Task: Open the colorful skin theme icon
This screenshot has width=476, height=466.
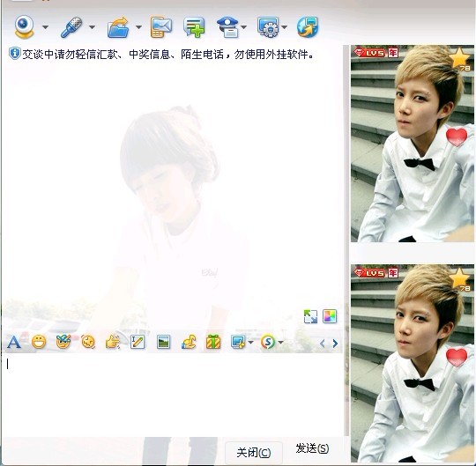Action: (330, 316)
